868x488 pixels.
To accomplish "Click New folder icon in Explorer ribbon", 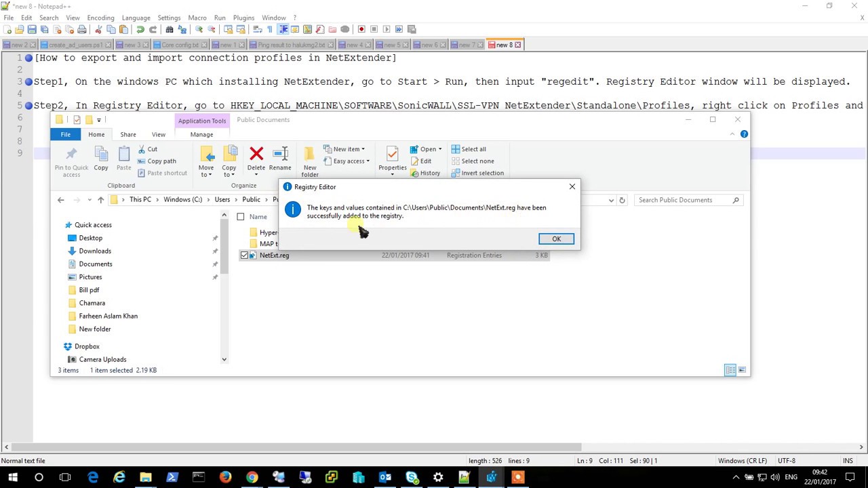I will point(309,155).
